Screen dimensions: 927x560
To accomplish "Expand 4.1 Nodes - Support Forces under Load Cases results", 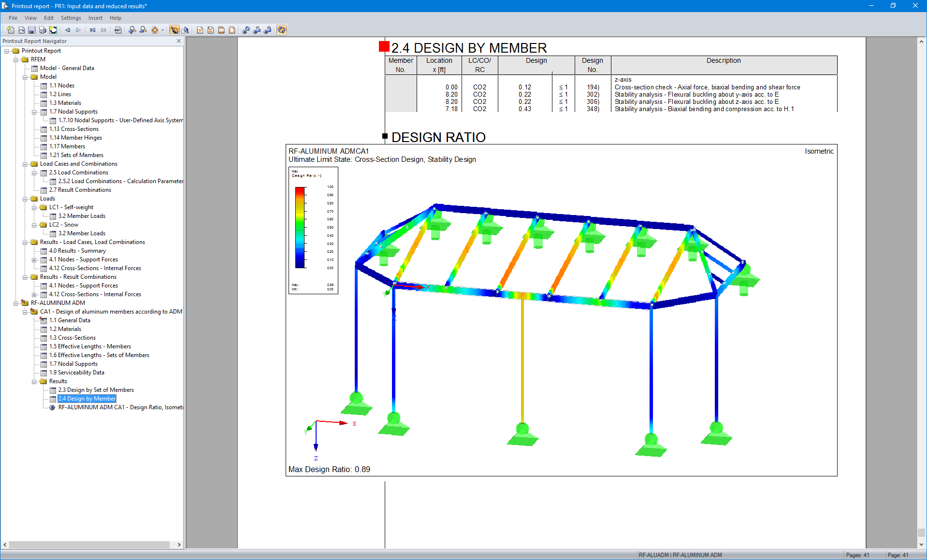I will (34, 259).
